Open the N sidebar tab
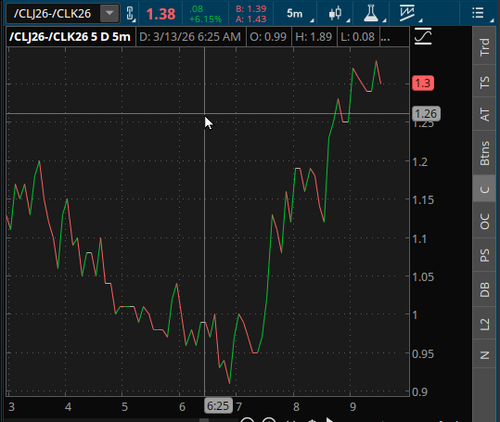The width and height of the screenshot is (500, 422). click(x=484, y=354)
